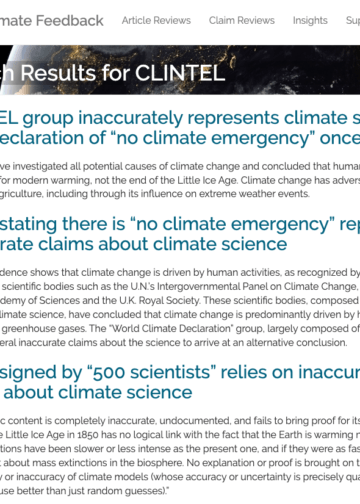Screen dimensions: 360x504
Task: Click excerpt mentioning 'U.K. Royal Society'
Action: coord(180,300)
